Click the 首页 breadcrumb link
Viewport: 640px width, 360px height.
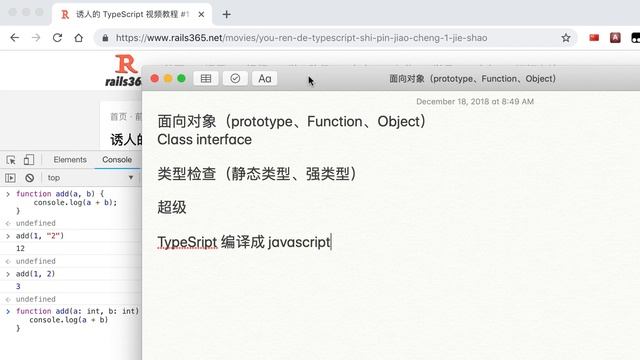click(x=118, y=117)
